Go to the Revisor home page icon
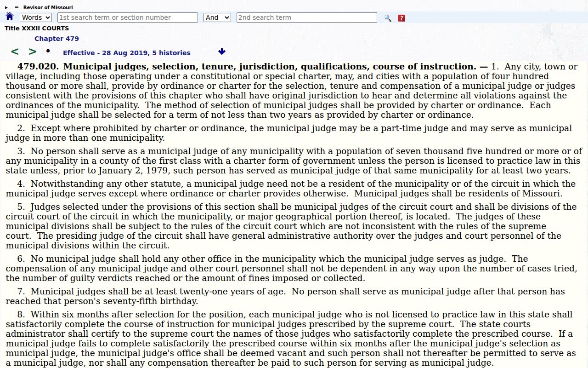The height and width of the screenshot is (368, 588). (10, 17)
